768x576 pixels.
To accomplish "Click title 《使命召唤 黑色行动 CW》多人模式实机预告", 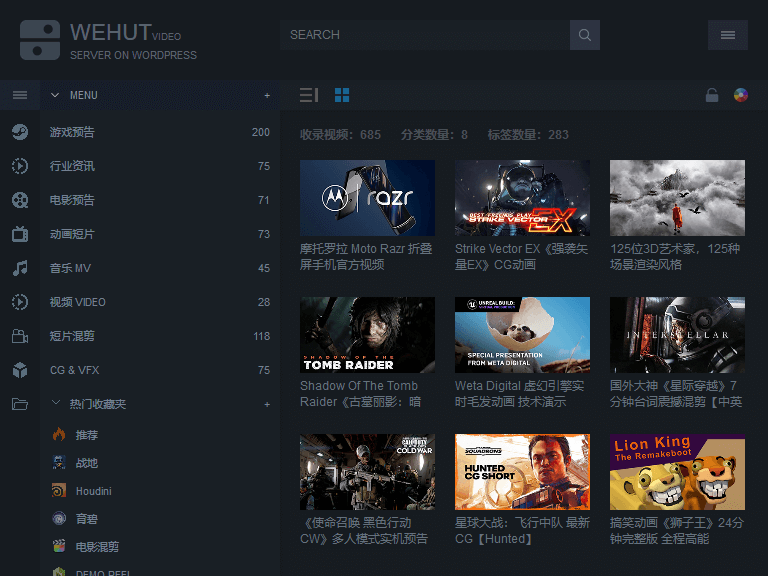I will [x=364, y=531].
